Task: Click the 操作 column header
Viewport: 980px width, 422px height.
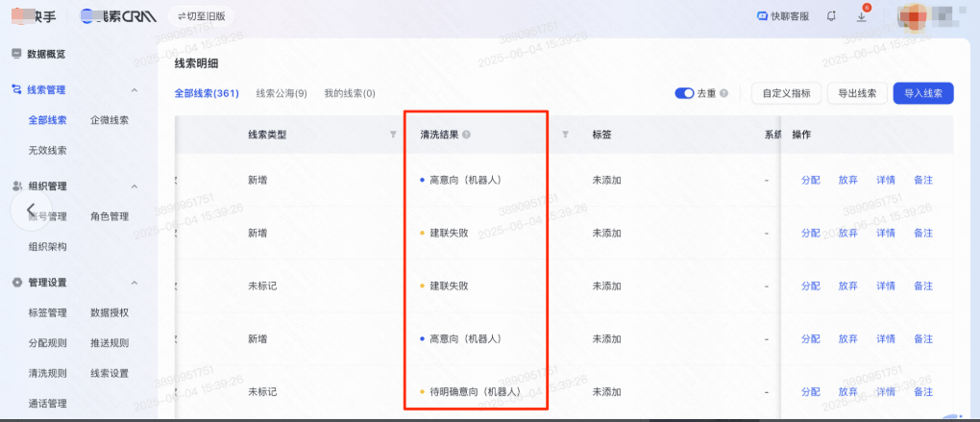Action: click(x=802, y=135)
